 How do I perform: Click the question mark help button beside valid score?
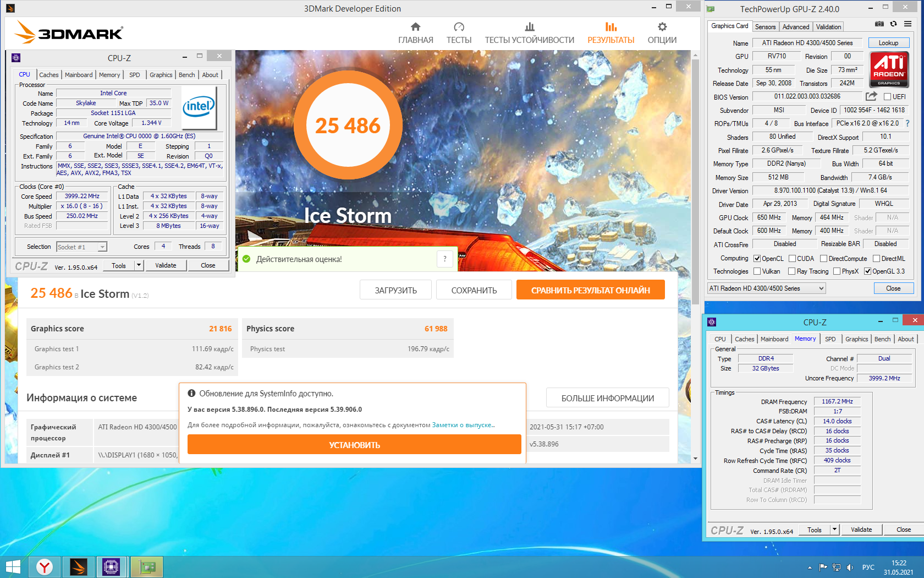click(445, 259)
